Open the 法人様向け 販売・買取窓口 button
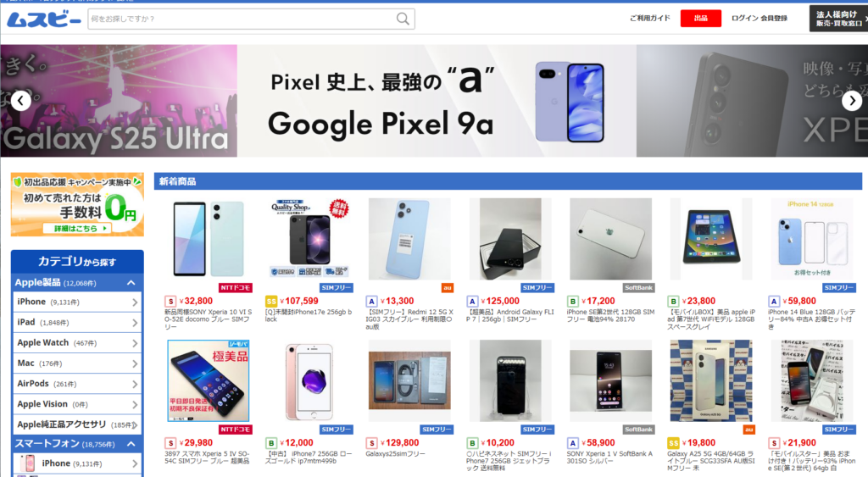The height and width of the screenshot is (477, 868). pyautogui.click(x=838, y=19)
